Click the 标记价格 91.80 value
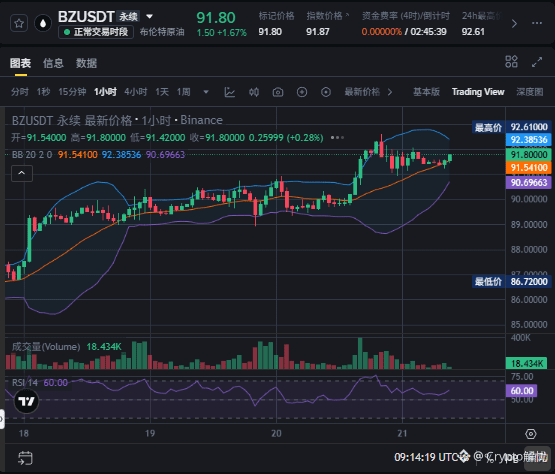This screenshot has height=474, width=555. [x=270, y=32]
